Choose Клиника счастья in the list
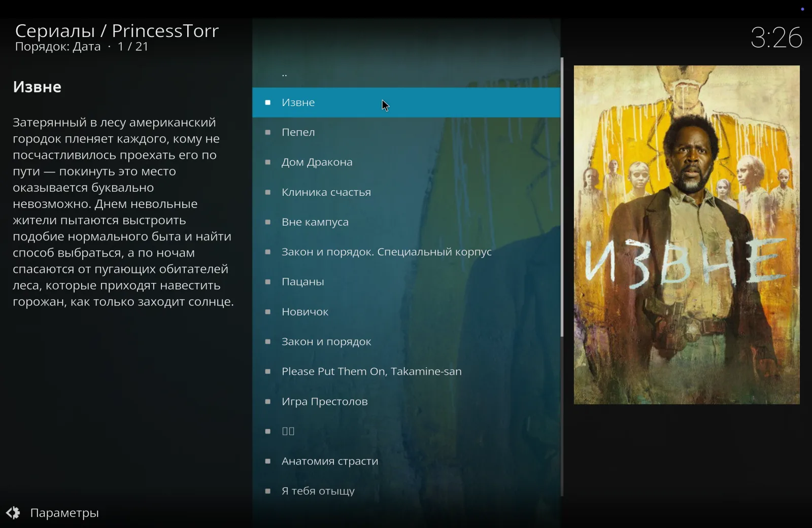 pyautogui.click(x=406, y=192)
